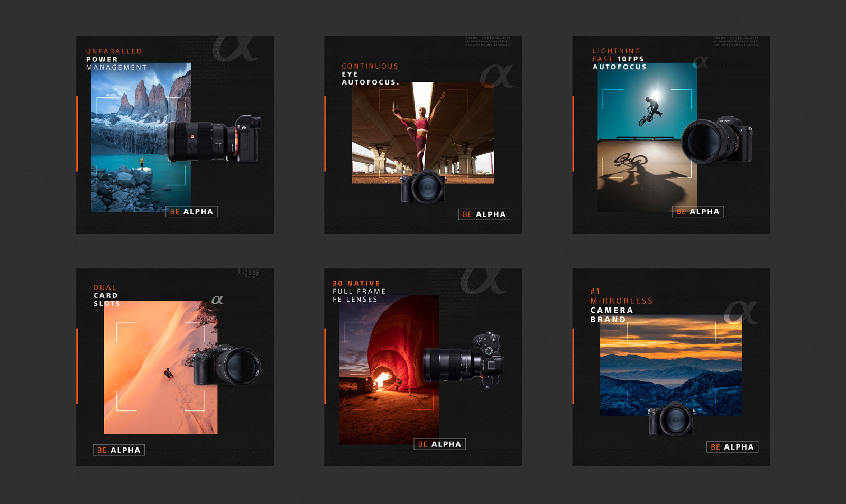Open the hot air balloon photo

point(389,370)
